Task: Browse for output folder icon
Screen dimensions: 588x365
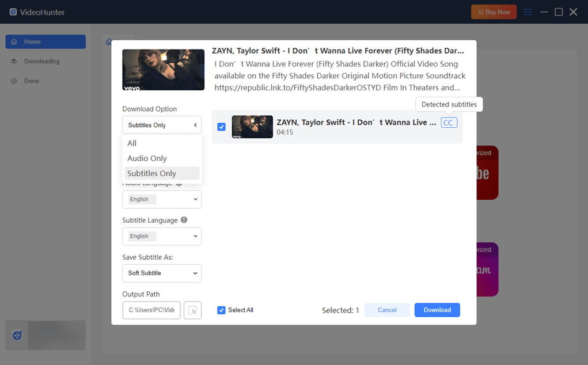Action: pyautogui.click(x=192, y=310)
